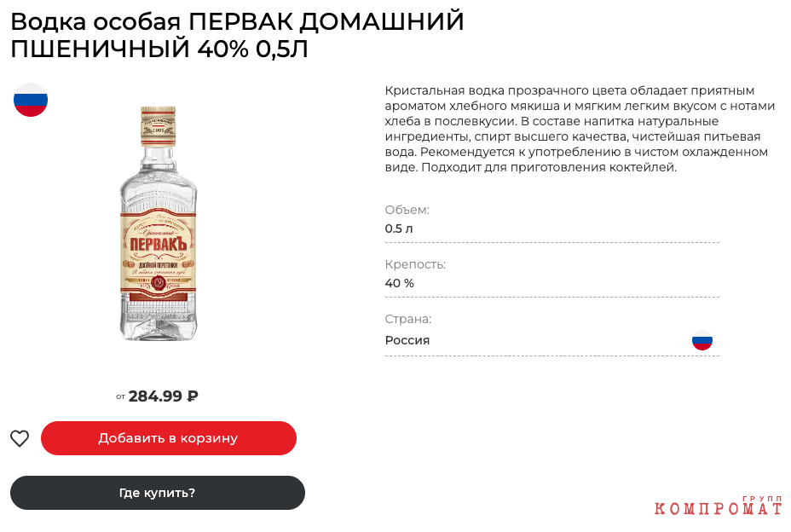Click the Объем value 0.5 л
Image resolution: width=791 pixels, height=532 pixels.
pos(399,228)
